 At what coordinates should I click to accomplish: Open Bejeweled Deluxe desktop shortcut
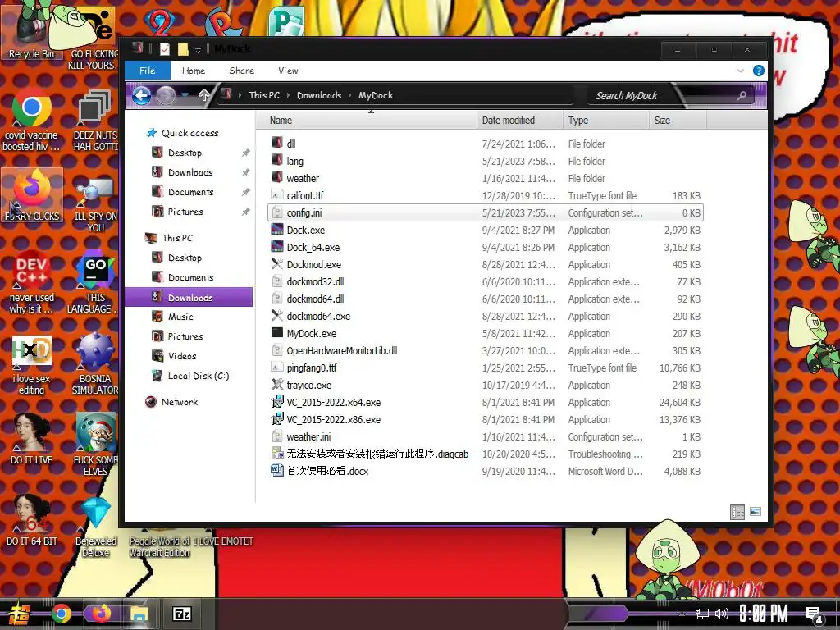(96, 527)
